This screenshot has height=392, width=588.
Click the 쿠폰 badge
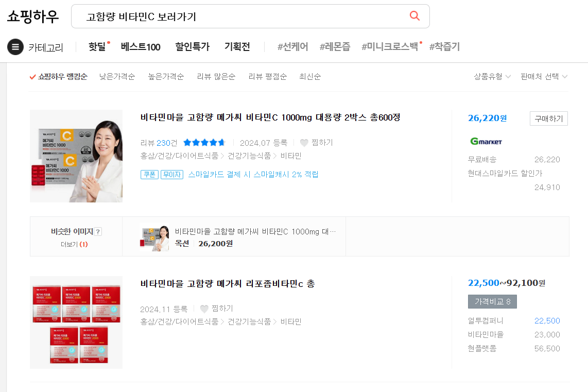click(150, 175)
